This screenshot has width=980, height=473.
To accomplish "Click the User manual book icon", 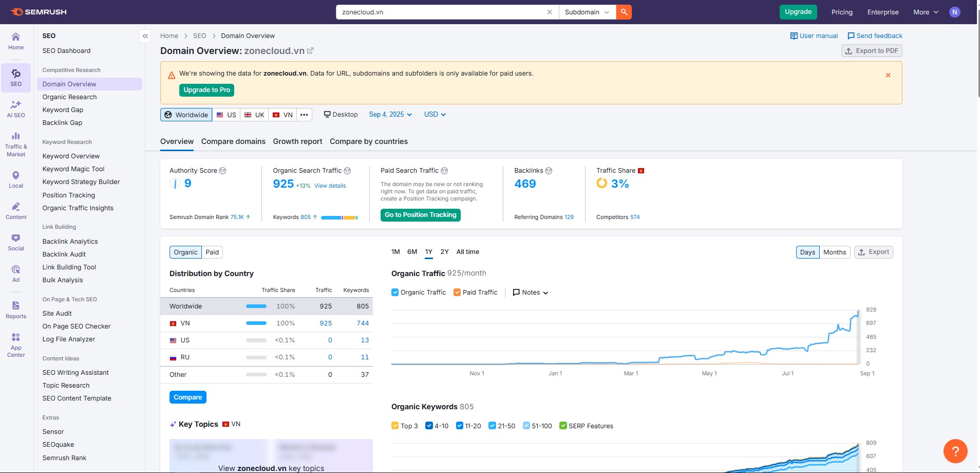I will (794, 36).
